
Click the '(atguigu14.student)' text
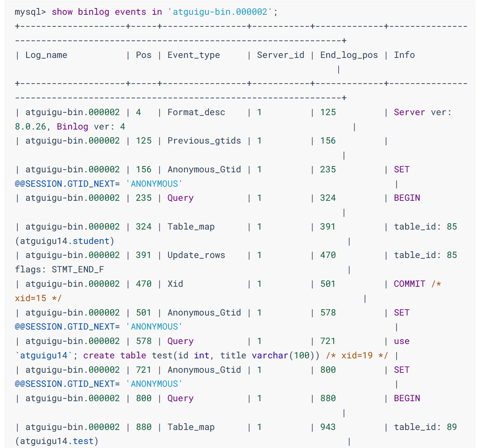(65, 241)
